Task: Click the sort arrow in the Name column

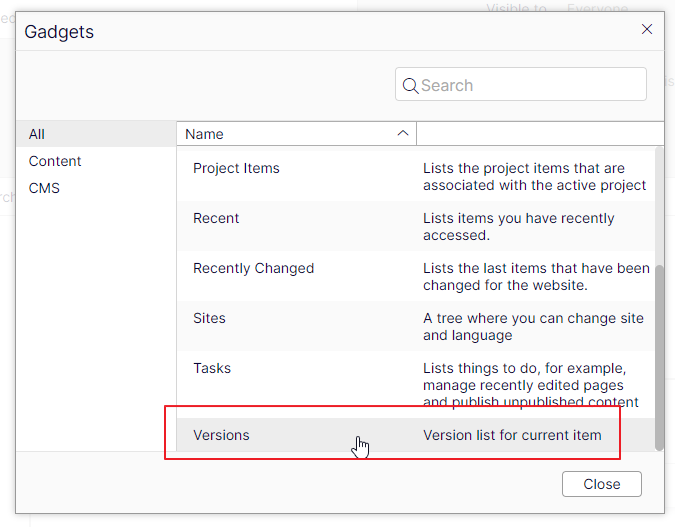Action: tap(403, 133)
